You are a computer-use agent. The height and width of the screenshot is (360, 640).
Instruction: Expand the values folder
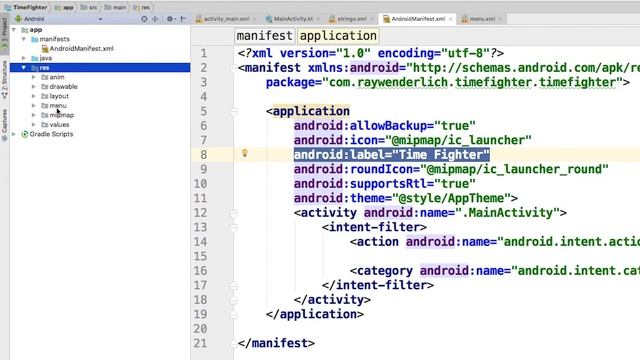[34, 124]
